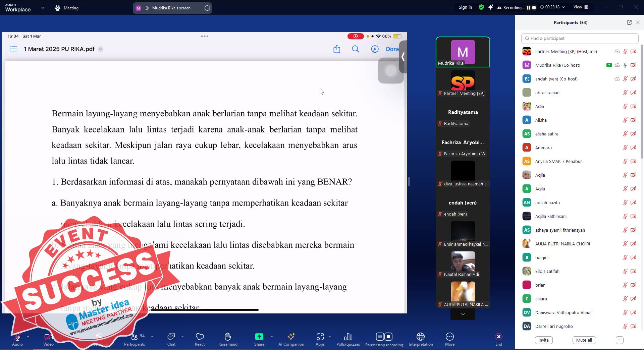This screenshot has height=350, width=644.
Task: Open AI Companion from the toolbar
Action: coord(291,337)
